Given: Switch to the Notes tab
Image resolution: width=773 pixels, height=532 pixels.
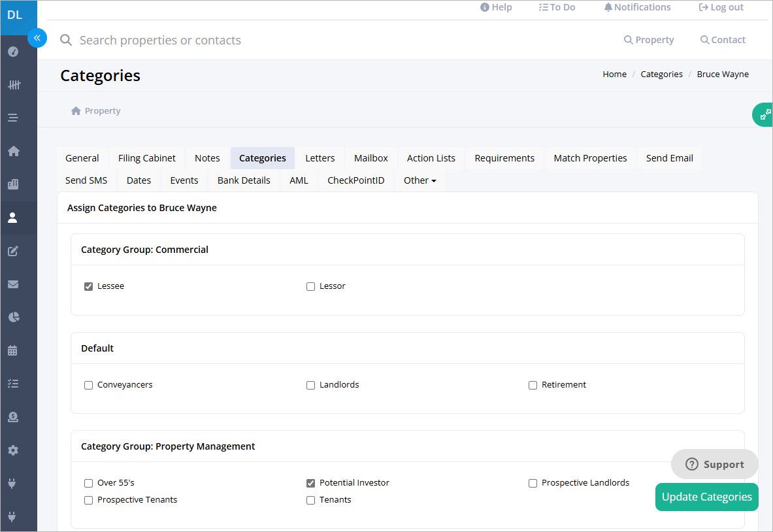Looking at the screenshot, I should point(207,158).
